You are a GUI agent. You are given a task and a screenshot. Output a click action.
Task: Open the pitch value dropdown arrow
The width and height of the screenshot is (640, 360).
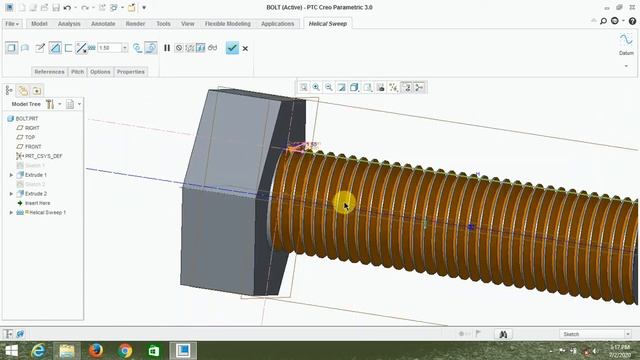124,48
